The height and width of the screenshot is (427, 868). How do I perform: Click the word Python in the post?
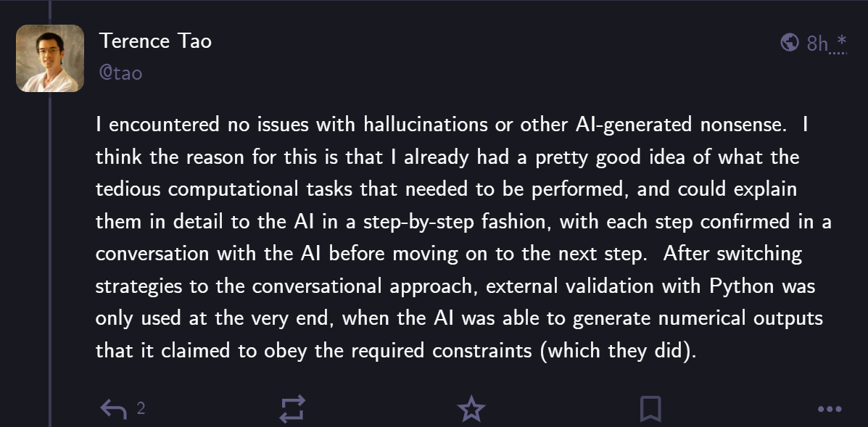[740, 286]
